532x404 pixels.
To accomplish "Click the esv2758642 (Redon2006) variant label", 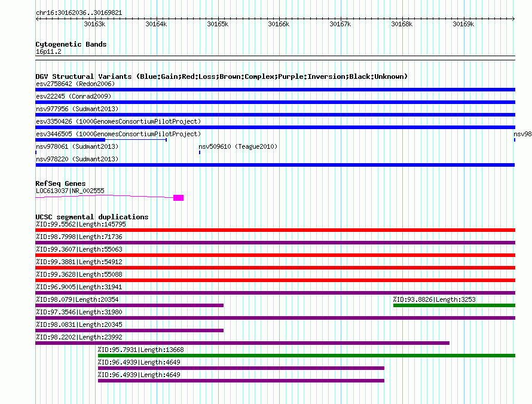I will tap(75, 84).
